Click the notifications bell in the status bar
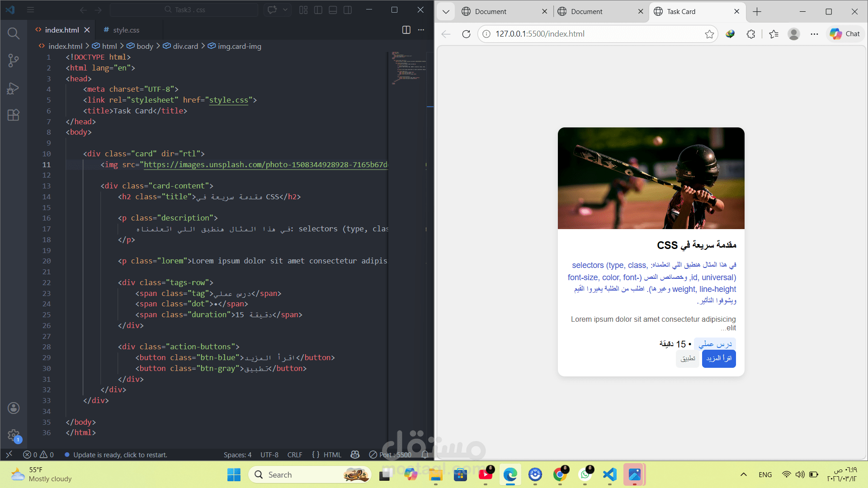868x488 pixels. [425, 455]
